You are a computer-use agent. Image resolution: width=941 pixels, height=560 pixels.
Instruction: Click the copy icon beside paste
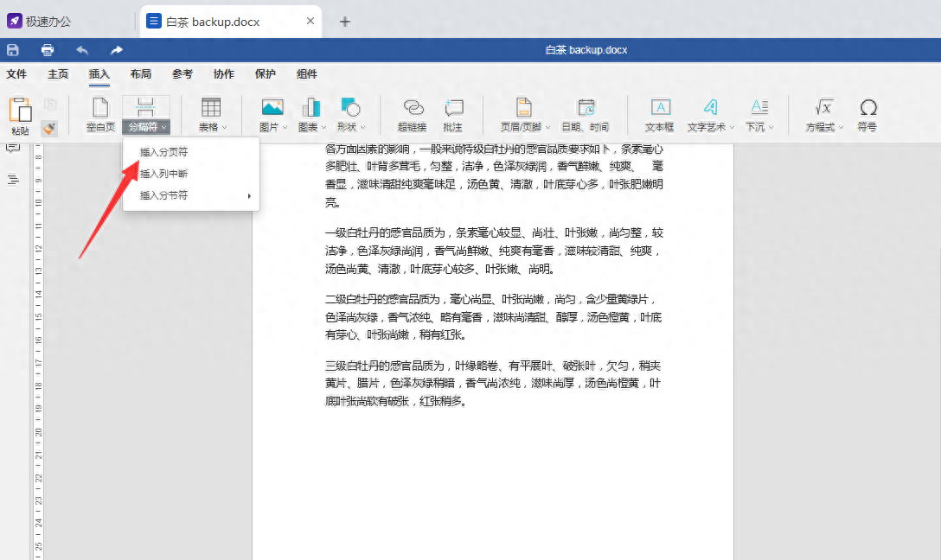(x=50, y=105)
